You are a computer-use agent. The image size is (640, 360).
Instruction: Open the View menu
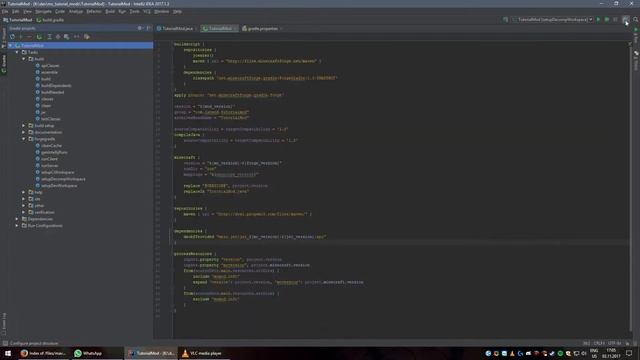click(27, 11)
